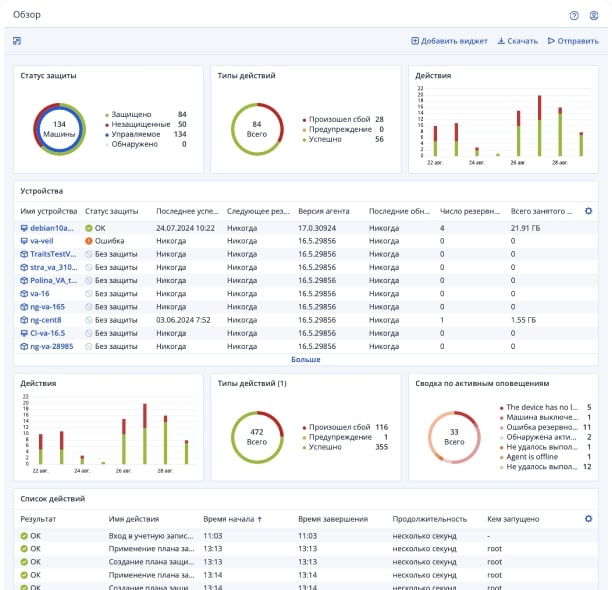
Task: Sort devices by Статус защиты column
Action: pyautogui.click(x=112, y=211)
